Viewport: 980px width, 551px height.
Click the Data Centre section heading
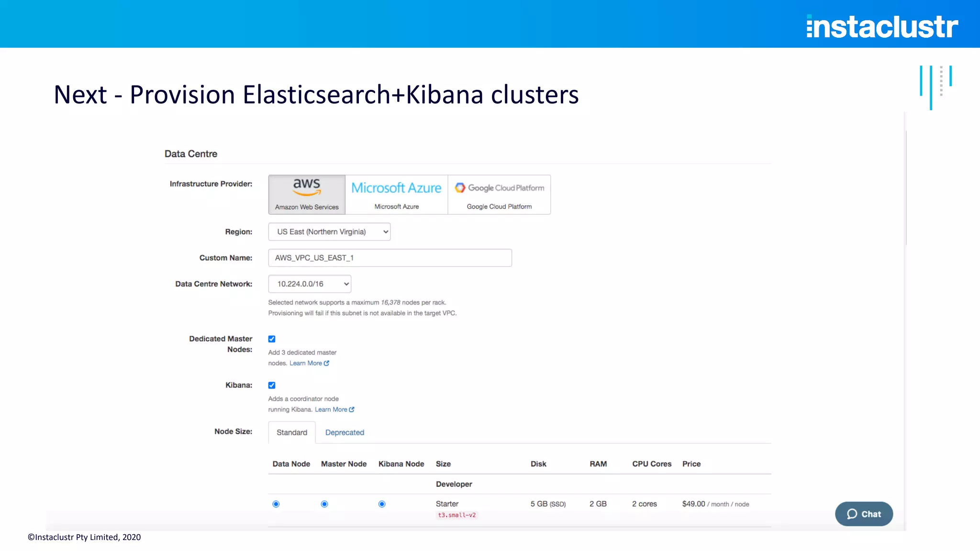[x=191, y=154]
